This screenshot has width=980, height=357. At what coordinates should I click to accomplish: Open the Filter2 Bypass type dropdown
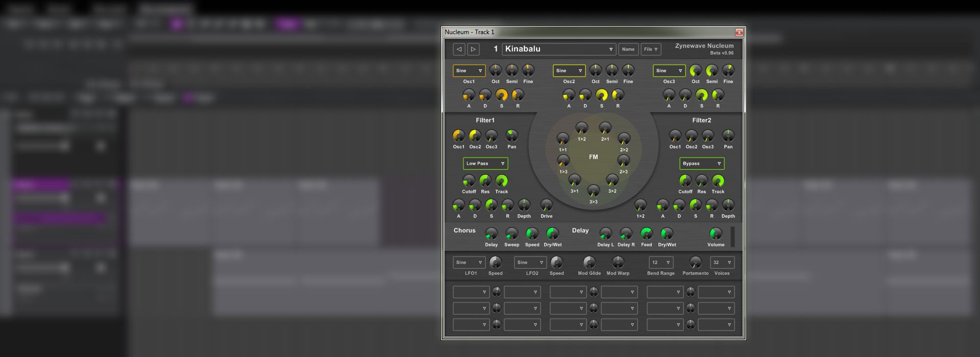tap(701, 164)
